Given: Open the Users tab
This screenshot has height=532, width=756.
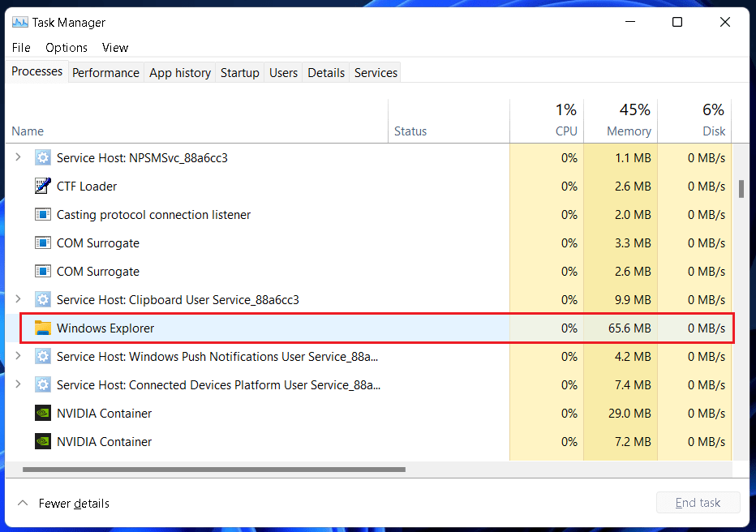Looking at the screenshot, I should pyautogui.click(x=284, y=73).
